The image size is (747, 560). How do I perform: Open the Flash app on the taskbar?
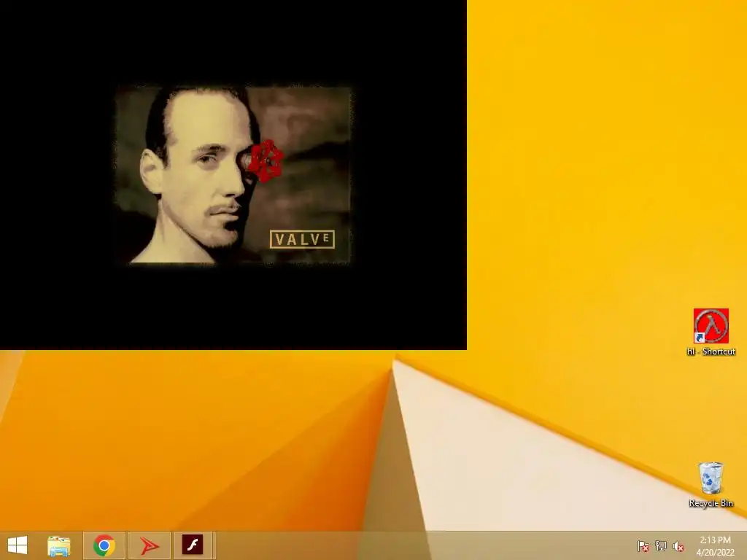[x=193, y=545]
